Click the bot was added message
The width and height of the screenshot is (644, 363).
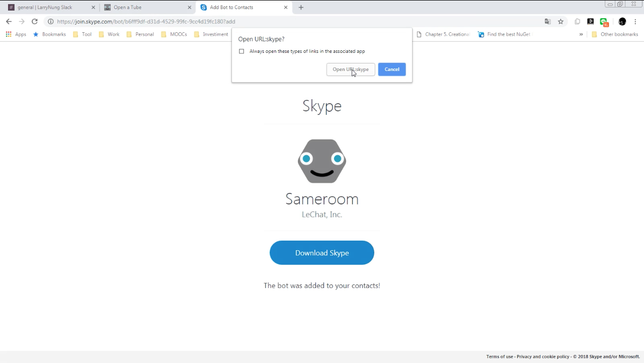322,285
